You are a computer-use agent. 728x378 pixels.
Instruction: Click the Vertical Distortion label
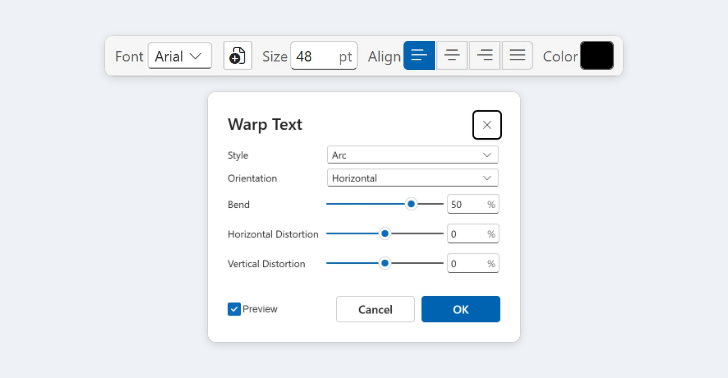(x=266, y=264)
